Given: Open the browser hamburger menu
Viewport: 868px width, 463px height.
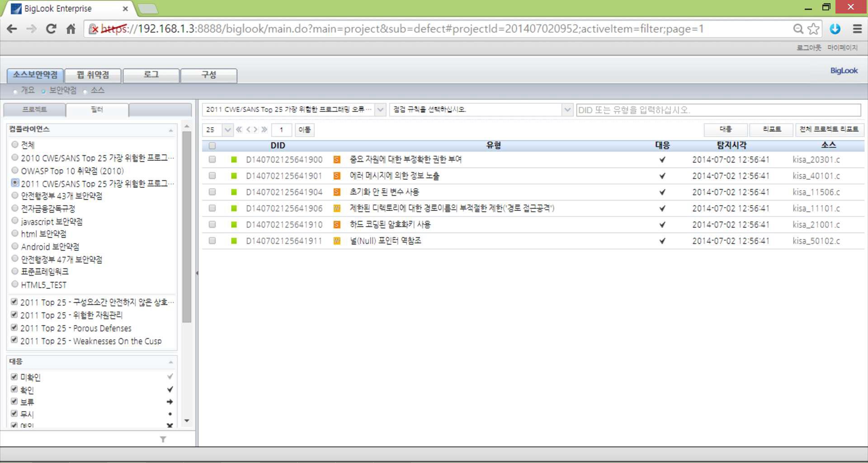Looking at the screenshot, I should (x=857, y=29).
